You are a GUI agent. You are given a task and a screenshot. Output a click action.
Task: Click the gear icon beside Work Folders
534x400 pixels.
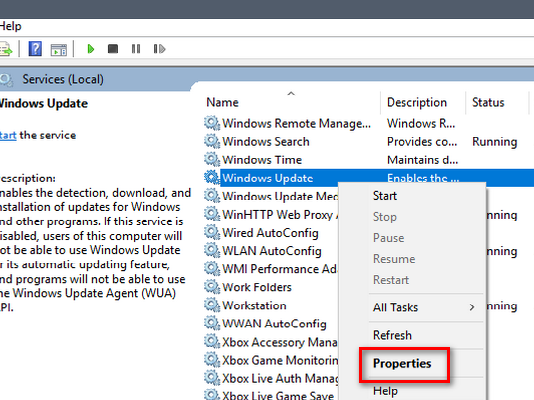[x=212, y=287]
